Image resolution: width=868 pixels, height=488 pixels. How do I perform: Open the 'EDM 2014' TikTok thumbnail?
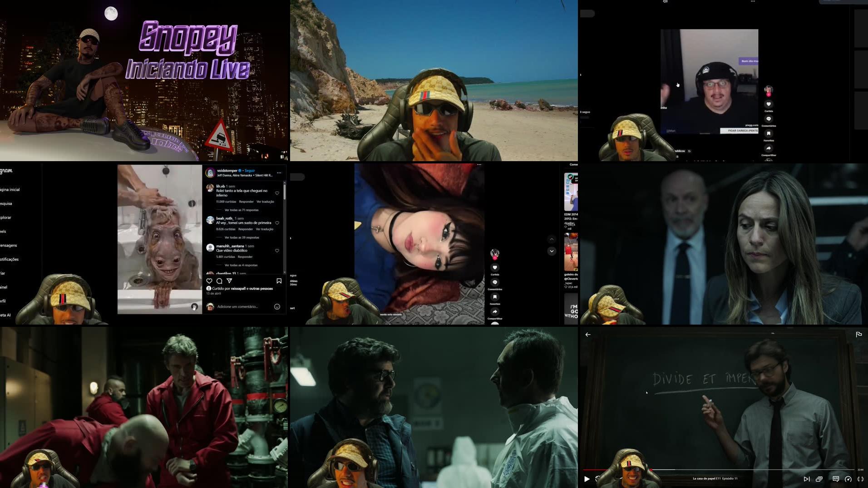point(571,192)
